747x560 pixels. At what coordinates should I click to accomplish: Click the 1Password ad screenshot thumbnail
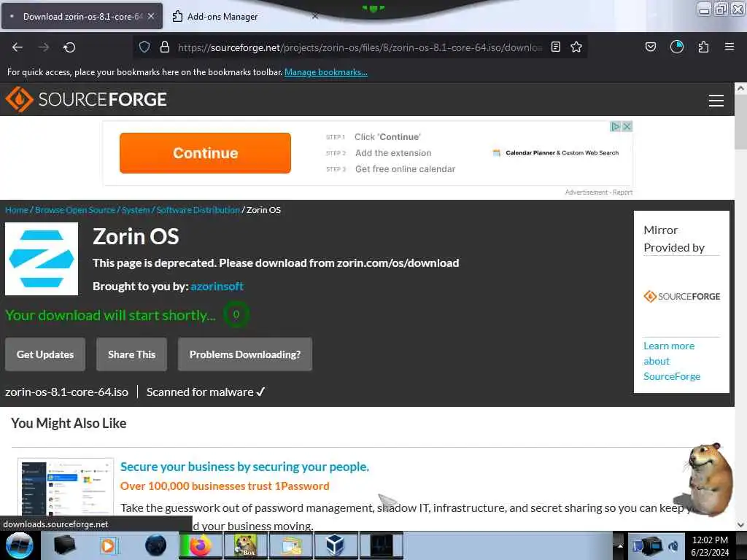(66, 488)
